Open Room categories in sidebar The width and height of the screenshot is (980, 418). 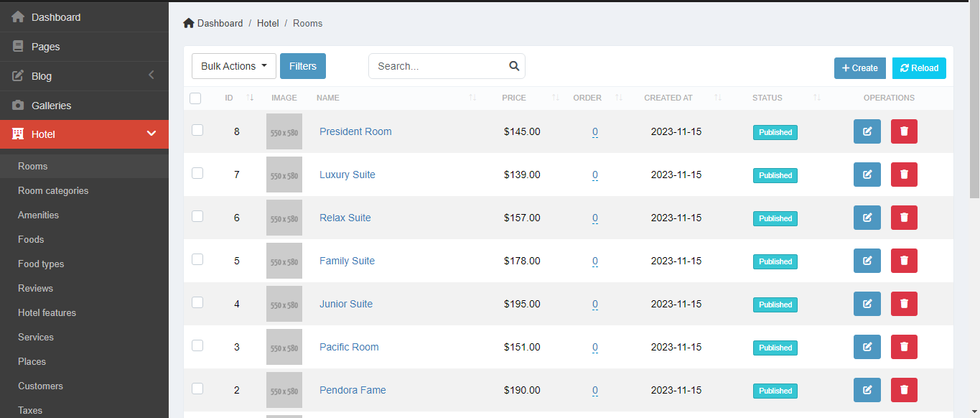[x=53, y=191]
